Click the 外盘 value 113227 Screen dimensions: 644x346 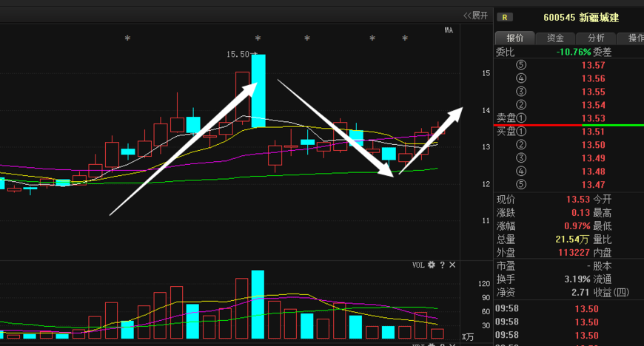574,252
